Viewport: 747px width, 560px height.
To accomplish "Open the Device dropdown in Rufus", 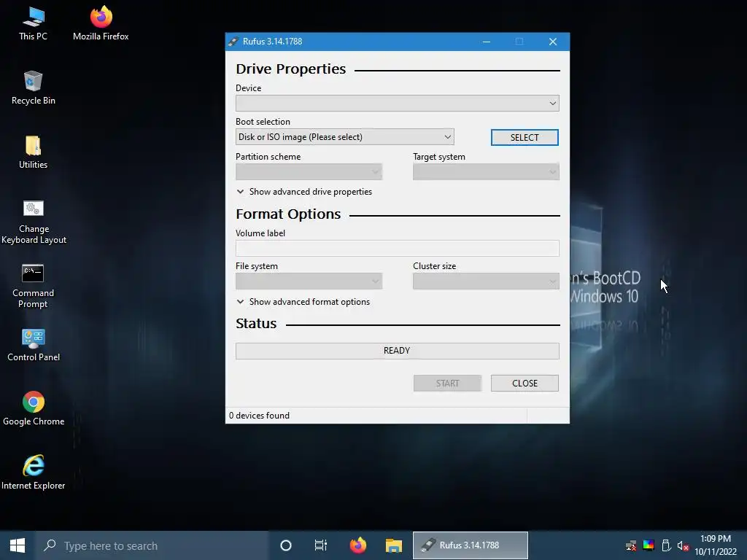I will 398,103.
